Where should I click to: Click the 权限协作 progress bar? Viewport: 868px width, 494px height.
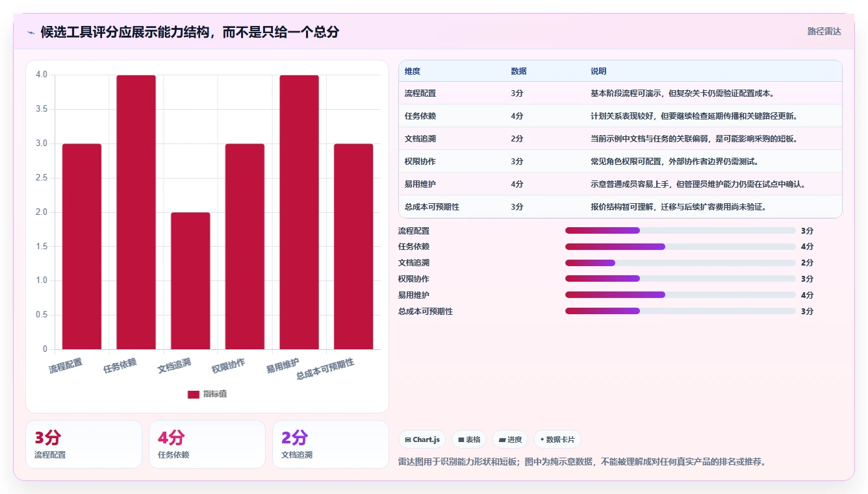click(x=680, y=278)
